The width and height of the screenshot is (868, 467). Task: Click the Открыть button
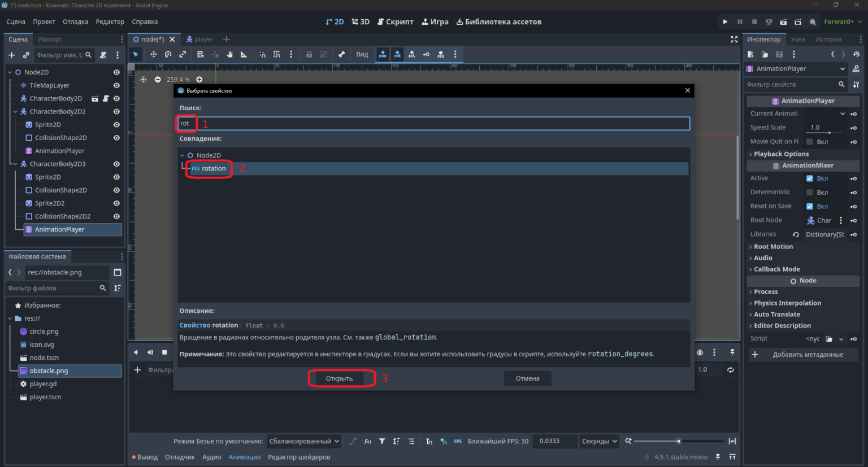coord(339,378)
